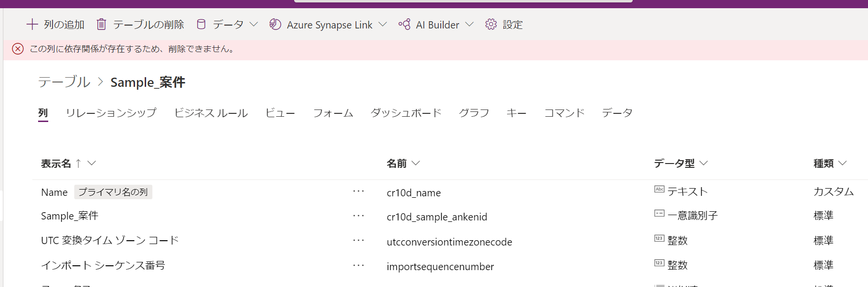Sort by clicking the 表示名 column header
Viewport: 868px width, 287px height.
[x=56, y=164]
